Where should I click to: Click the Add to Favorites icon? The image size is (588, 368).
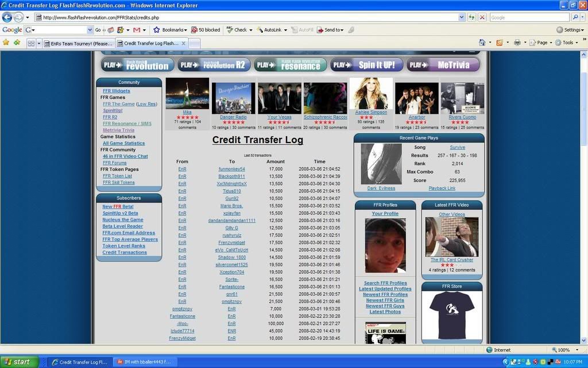(17, 43)
